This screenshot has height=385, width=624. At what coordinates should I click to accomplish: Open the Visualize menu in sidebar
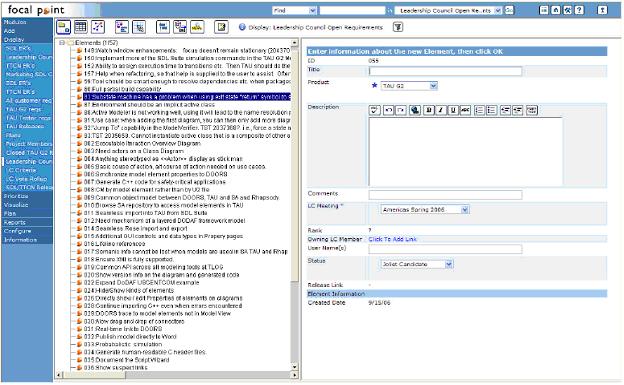pyautogui.click(x=16, y=205)
